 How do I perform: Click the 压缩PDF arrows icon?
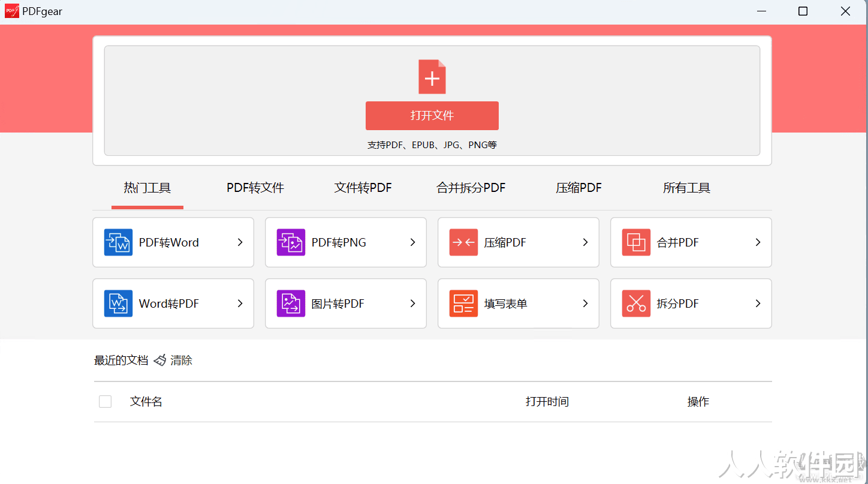coord(463,242)
